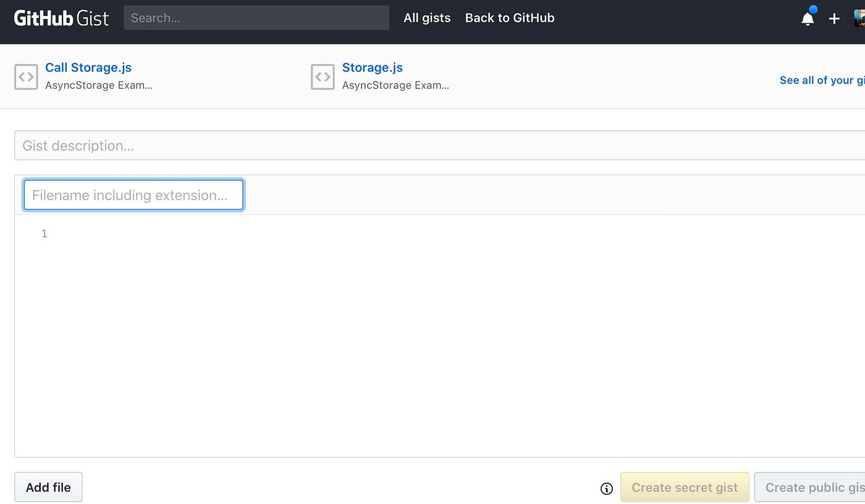Open the notifications bell
This screenshot has height=504, width=865.
coord(808,17)
